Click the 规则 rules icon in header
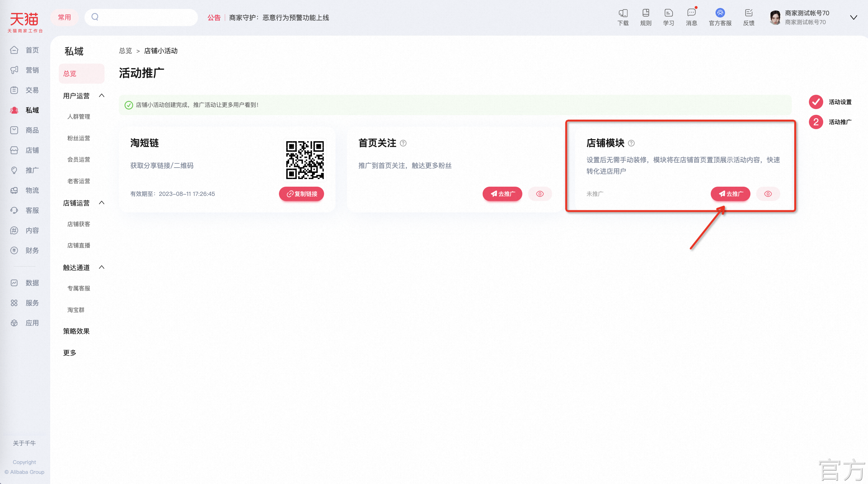This screenshot has width=868, height=484. (646, 13)
